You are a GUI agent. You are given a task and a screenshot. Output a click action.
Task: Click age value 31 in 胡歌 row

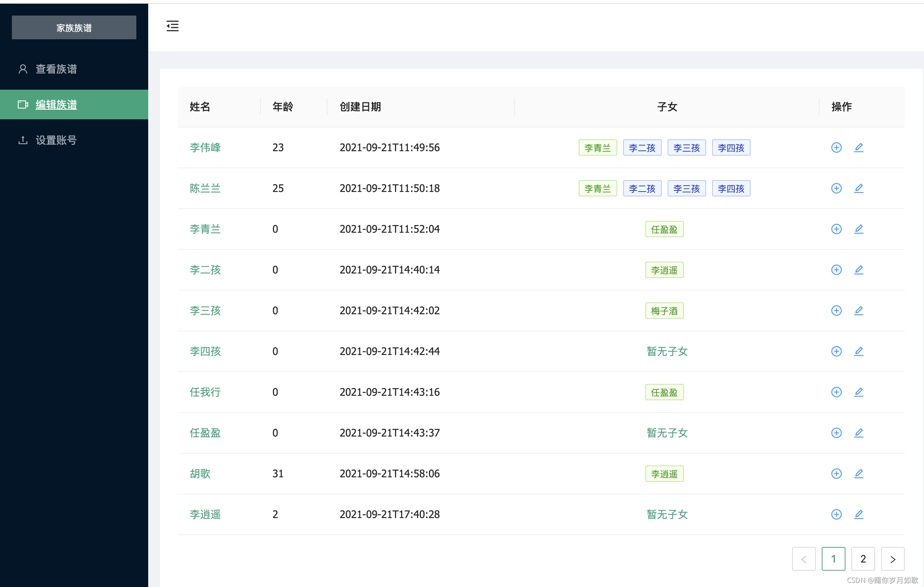(x=278, y=473)
